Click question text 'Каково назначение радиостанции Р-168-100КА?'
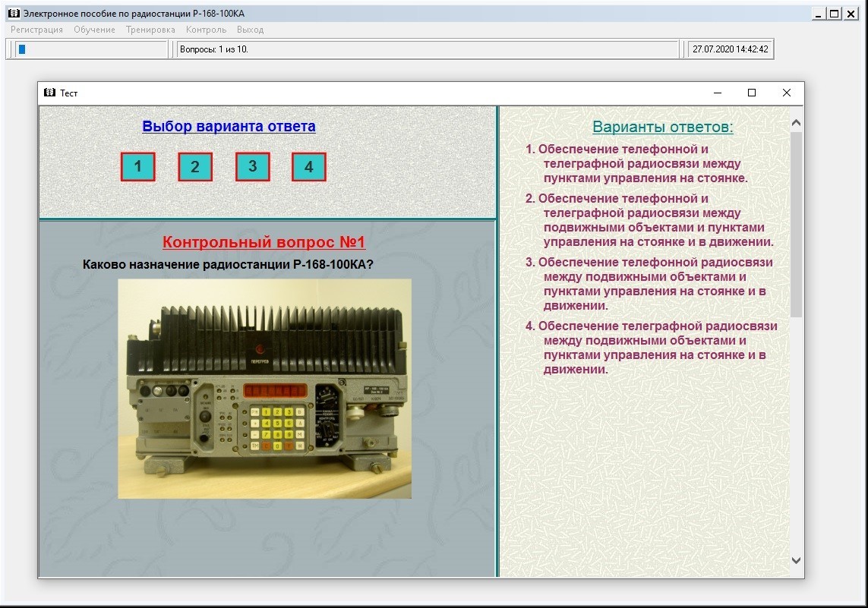This screenshot has height=608, width=868. pyautogui.click(x=228, y=264)
